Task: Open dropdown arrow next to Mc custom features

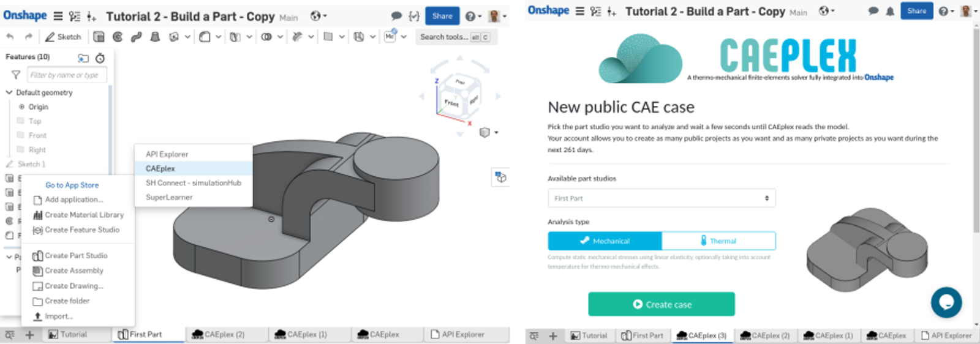Action: pos(404,37)
